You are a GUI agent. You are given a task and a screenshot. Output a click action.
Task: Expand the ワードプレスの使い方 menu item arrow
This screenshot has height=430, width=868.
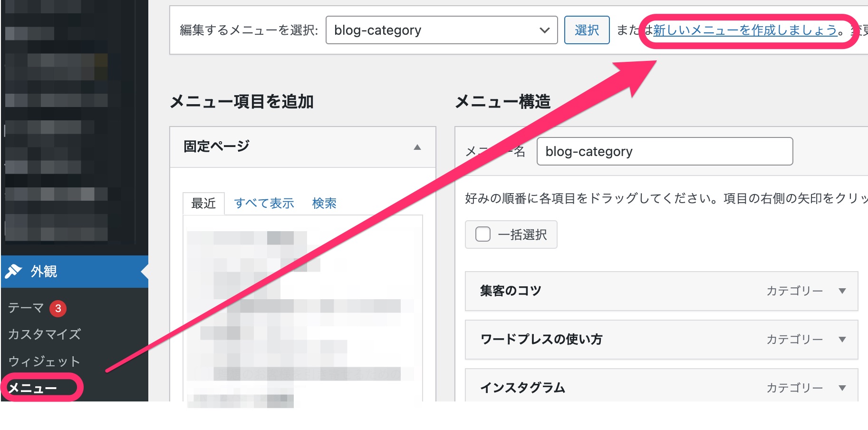pos(842,339)
